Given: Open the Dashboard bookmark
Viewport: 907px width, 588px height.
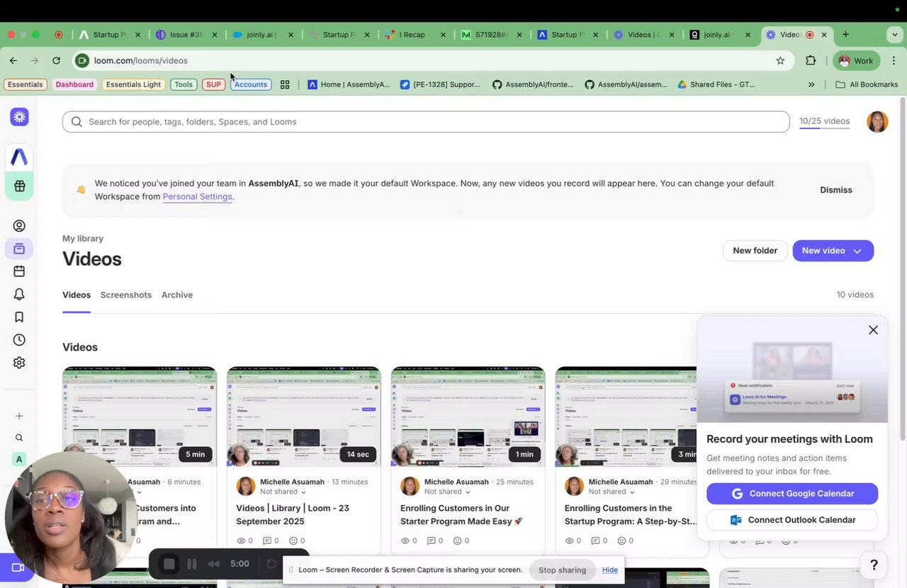Looking at the screenshot, I should click(74, 84).
